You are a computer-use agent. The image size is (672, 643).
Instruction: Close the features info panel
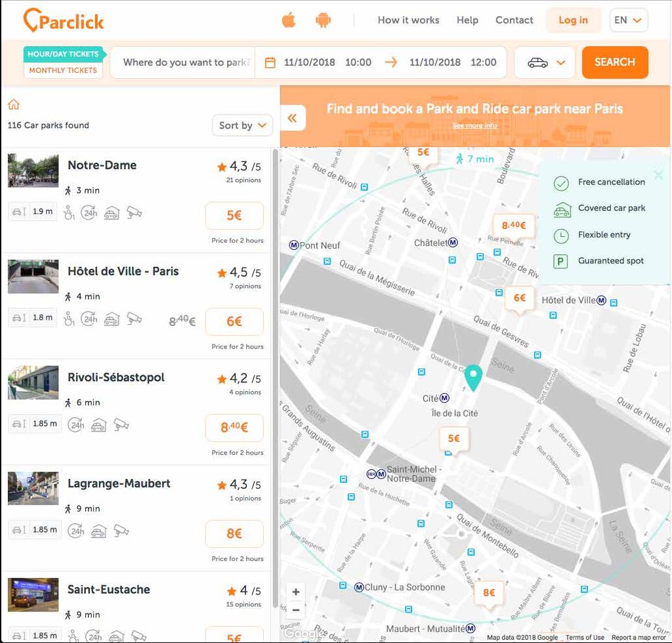click(659, 175)
